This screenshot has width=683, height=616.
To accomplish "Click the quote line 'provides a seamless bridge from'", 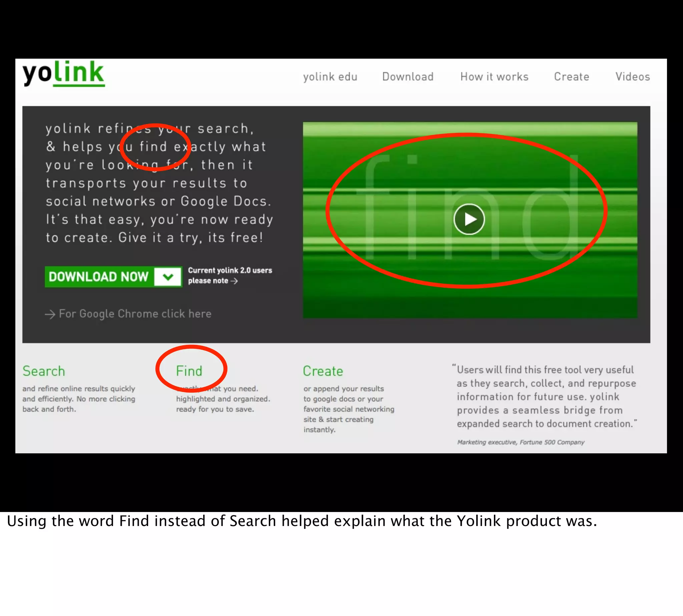I will [x=540, y=410].
